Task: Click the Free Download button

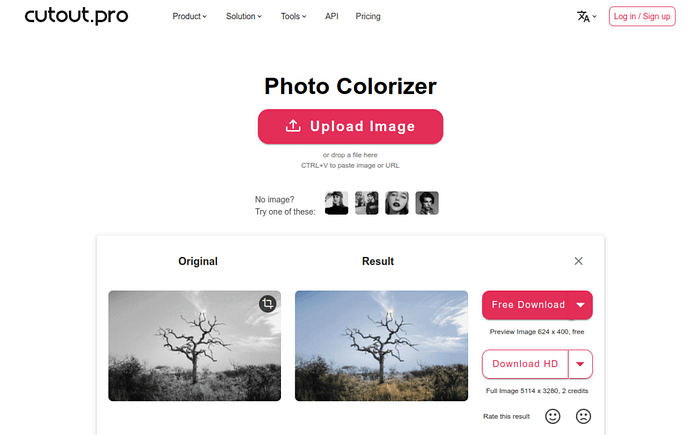Action: coord(526,305)
